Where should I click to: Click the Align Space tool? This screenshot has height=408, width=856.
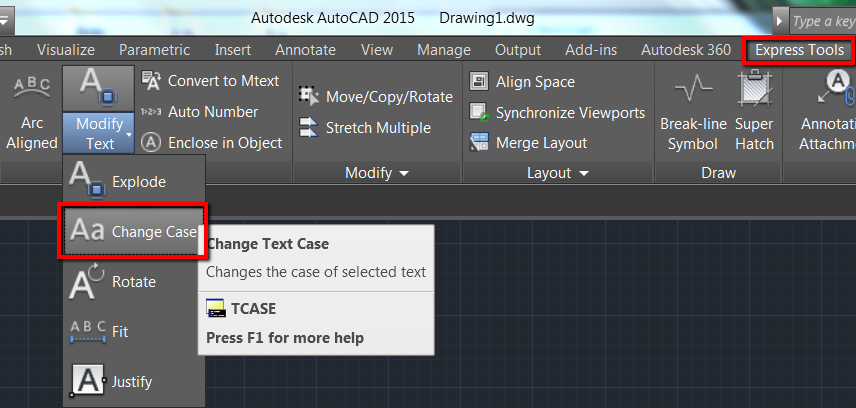click(522, 82)
